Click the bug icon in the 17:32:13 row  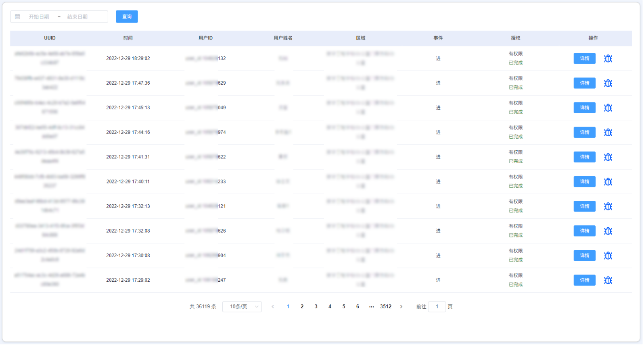point(609,206)
